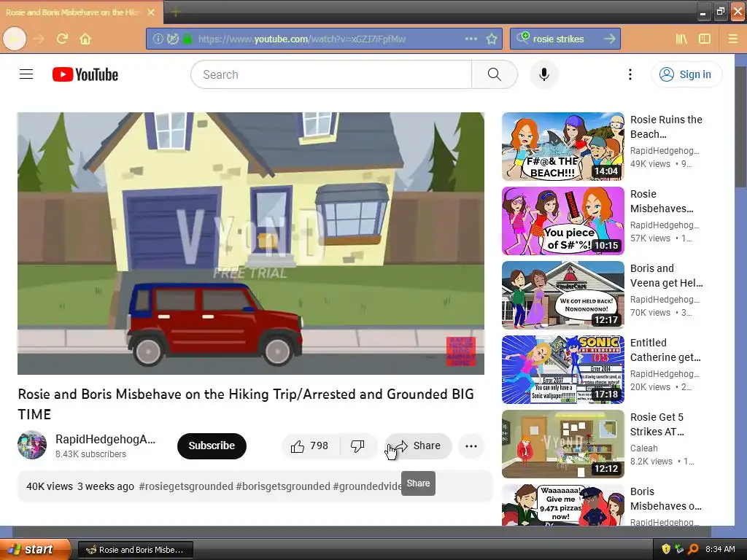This screenshot has width=747, height=560.
Task: Click the search engine magnifier icon in search box
Action: (x=522, y=38)
